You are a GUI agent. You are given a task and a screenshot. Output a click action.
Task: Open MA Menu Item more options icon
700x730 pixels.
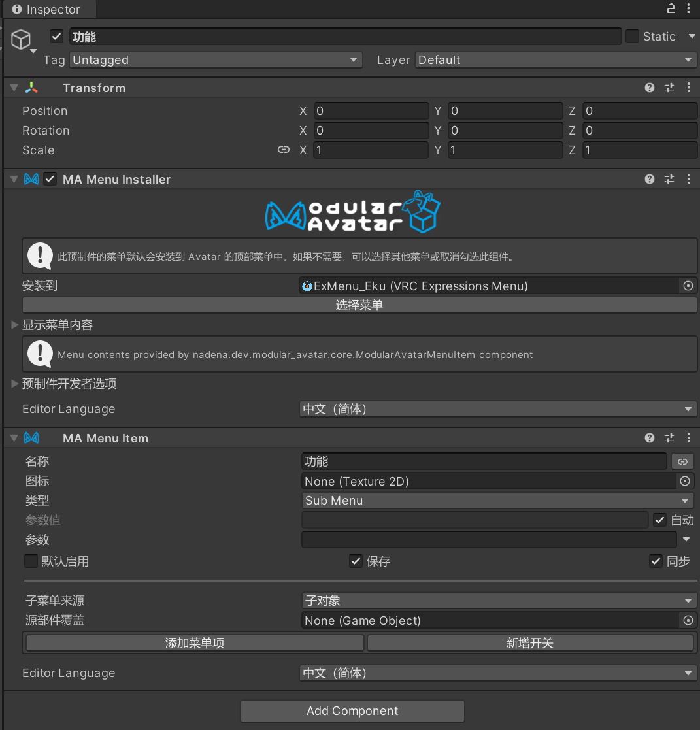pos(689,438)
